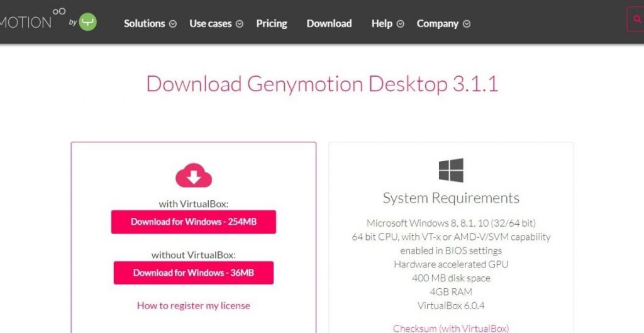Expand the Company dropdown arrow
644x333 pixels.
[467, 24]
